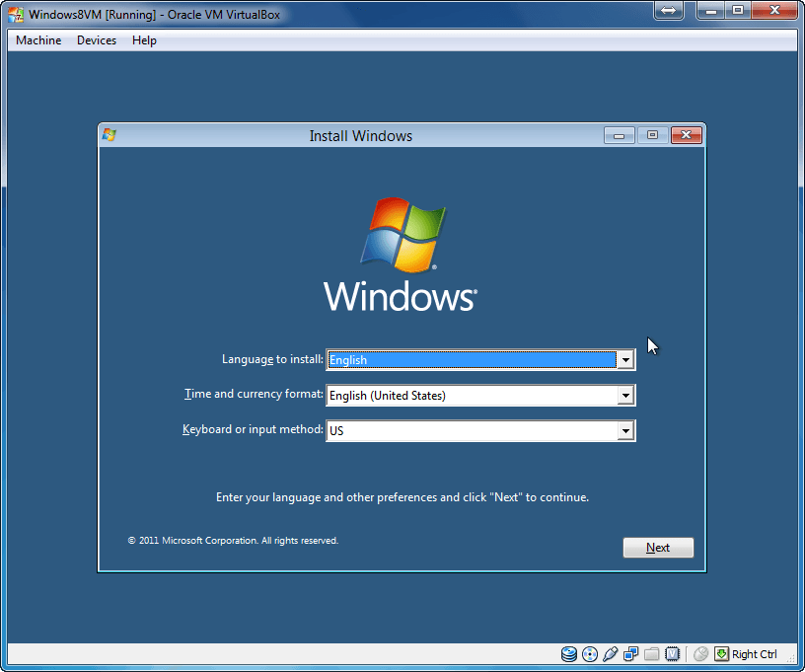Click the hard disk activity icon
Viewport: 805px width, 672px height.
[569, 654]
